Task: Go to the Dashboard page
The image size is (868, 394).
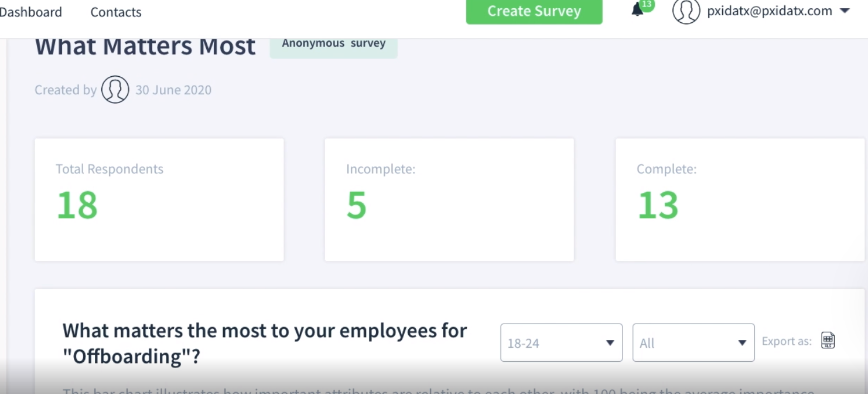Action: 30,12
